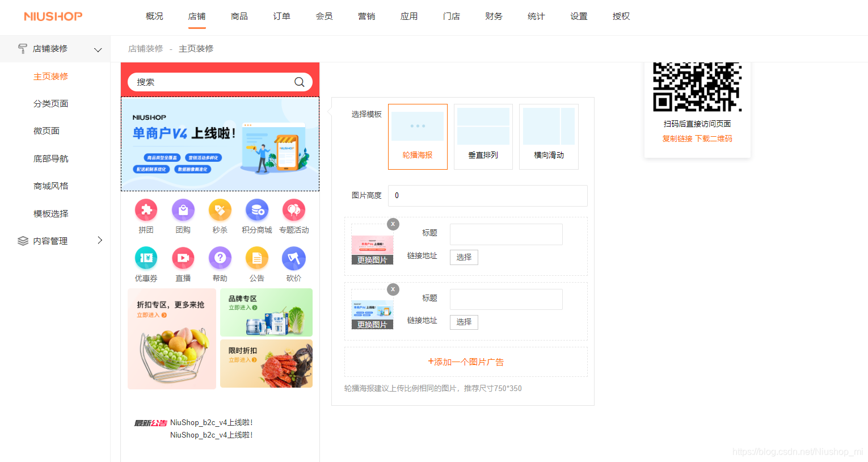
Task: Open the 直播 live streaming icon
Action: coord(183,258)
